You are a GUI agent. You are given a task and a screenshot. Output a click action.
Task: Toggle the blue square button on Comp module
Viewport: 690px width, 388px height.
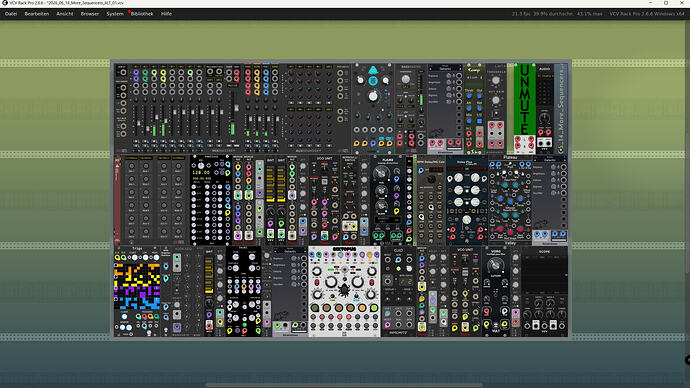(x=479, y=121)
